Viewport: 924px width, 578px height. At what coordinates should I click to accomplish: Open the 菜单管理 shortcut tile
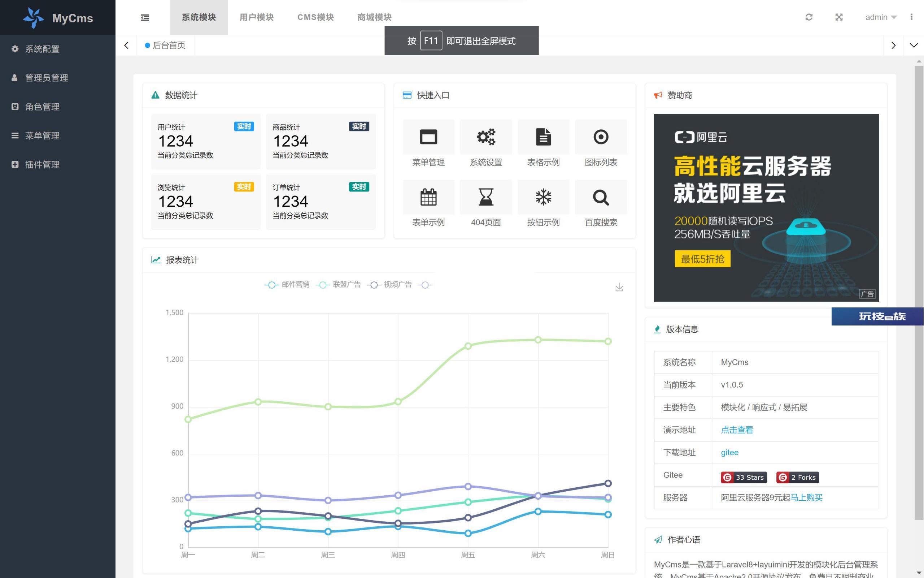pyautogui.click(x=428, y=144)
